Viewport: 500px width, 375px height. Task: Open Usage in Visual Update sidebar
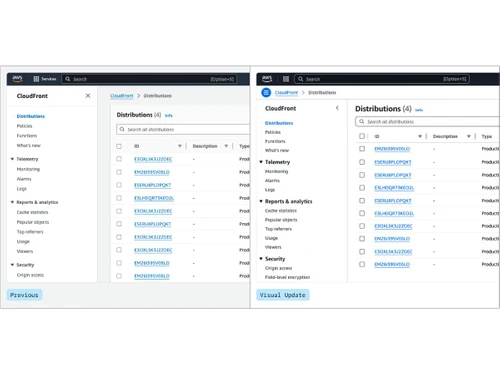pos(271,238)
